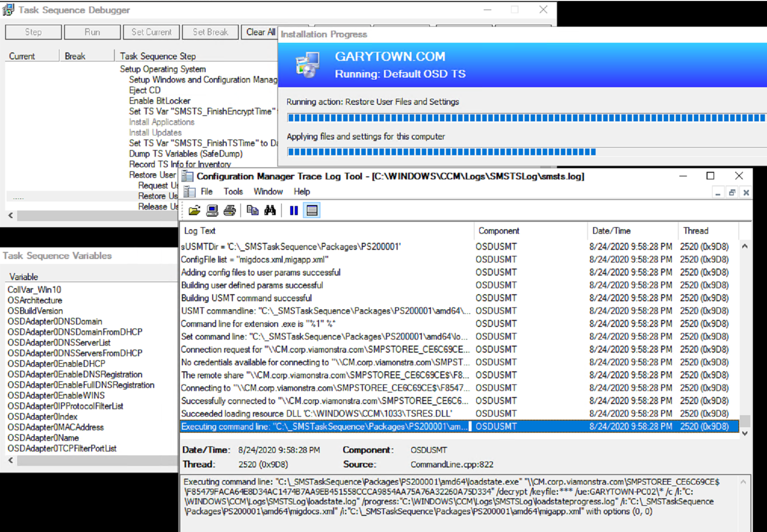This screenshot has width=767, height=532.
Task: Click the Component column header
Action: (498, 231)
